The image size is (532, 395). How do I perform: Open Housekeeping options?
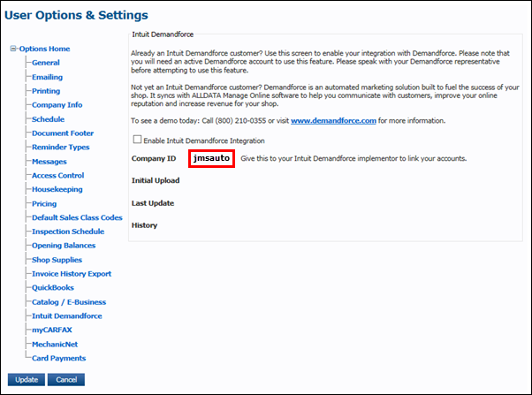(x=57, y=189)
